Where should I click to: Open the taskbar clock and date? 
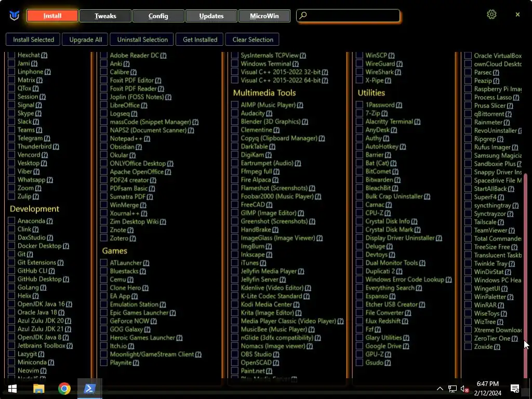[x=487, y=389]
